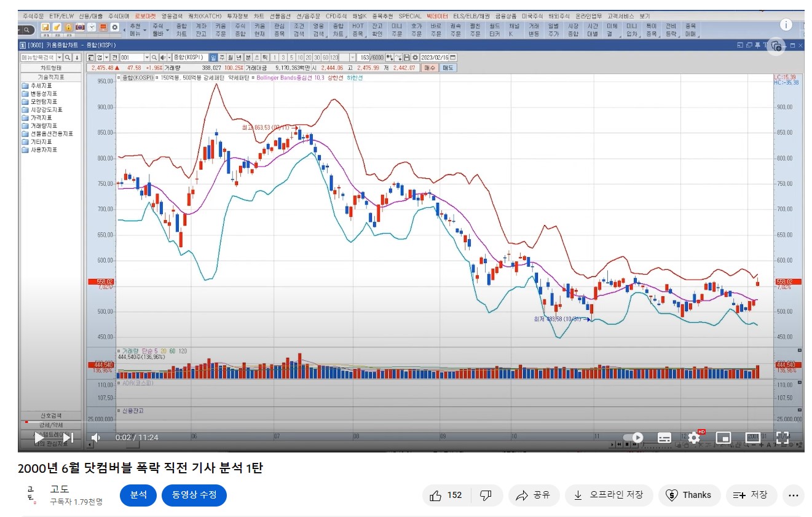
Task: Open 관심종목 toolbar shortcut
Action: tap(279, 30)
